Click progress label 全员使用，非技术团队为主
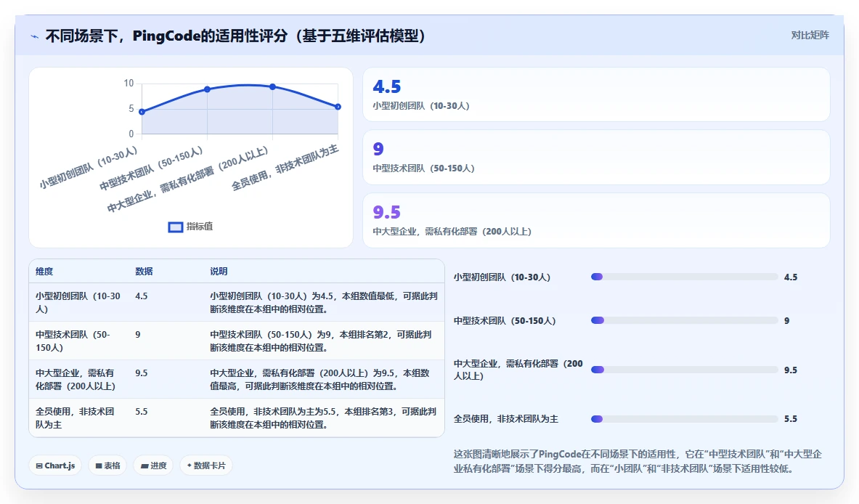Viewport: 859px width, 504px height. (505, 419)
